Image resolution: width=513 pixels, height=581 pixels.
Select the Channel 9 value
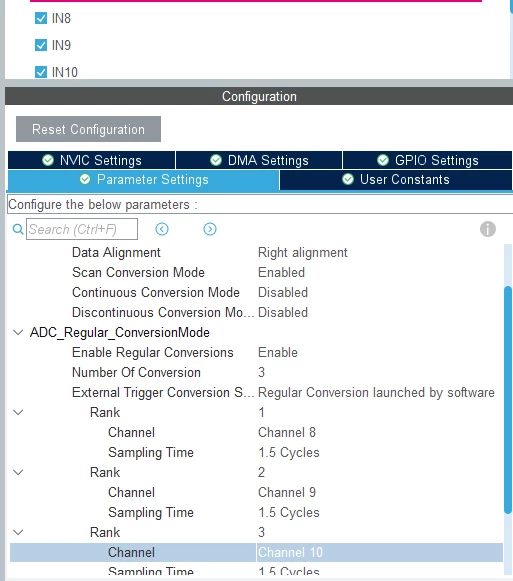[x=287, y=492]
